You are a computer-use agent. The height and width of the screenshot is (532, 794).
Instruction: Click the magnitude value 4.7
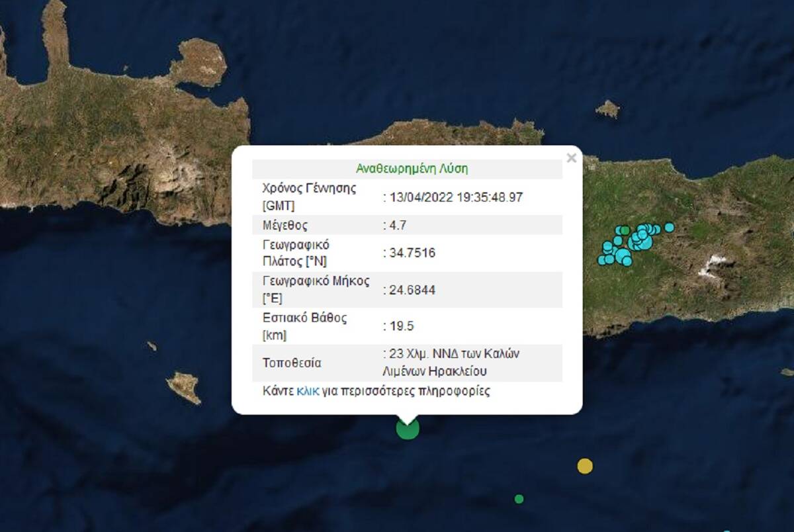[397, 225]
